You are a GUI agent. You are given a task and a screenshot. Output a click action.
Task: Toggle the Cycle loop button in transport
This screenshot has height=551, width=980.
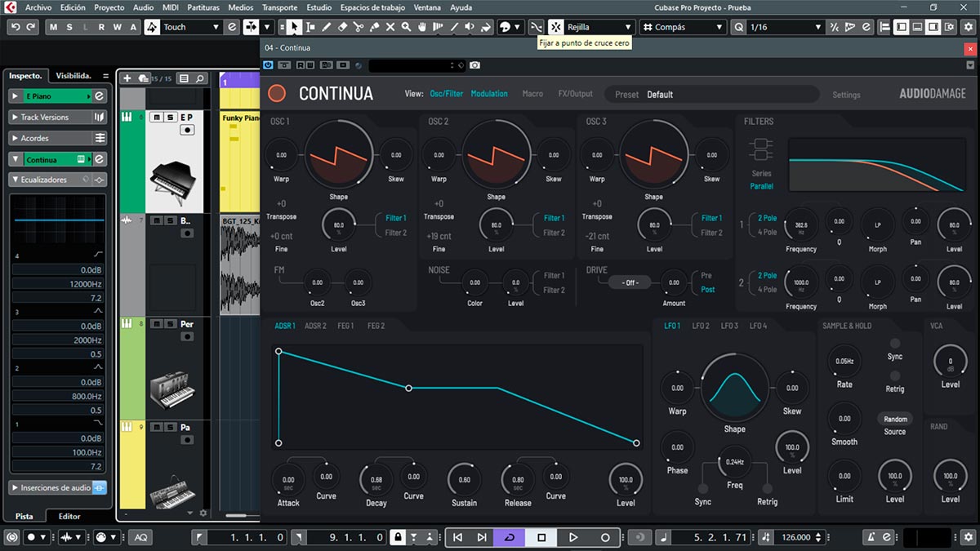point(510,537)
